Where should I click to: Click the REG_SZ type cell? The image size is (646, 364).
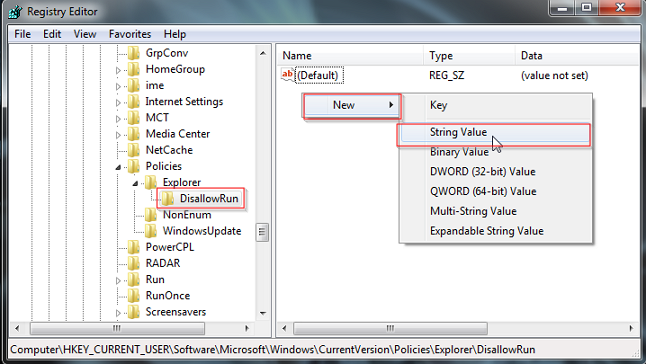coord(447,75)
